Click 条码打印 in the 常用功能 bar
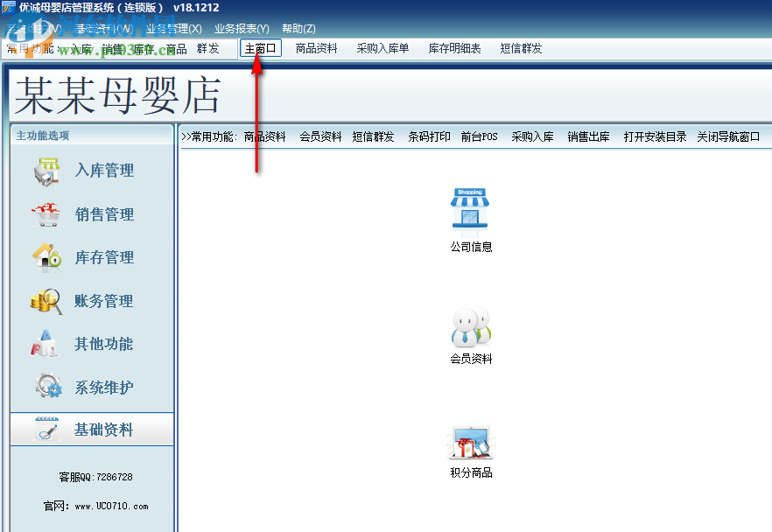 pyautogui.click(x=428, y=136)
